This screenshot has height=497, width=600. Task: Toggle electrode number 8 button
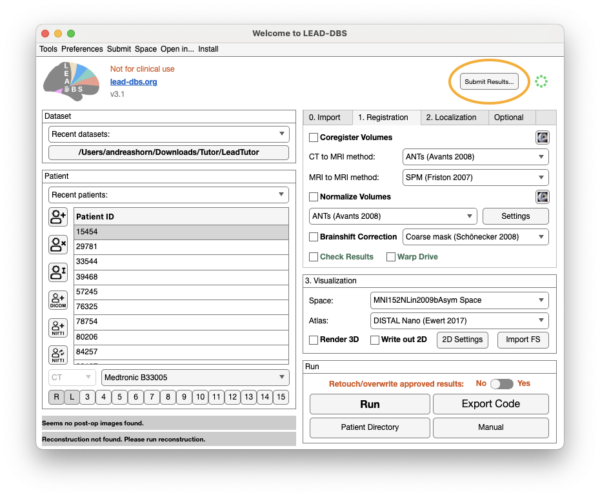168,397
